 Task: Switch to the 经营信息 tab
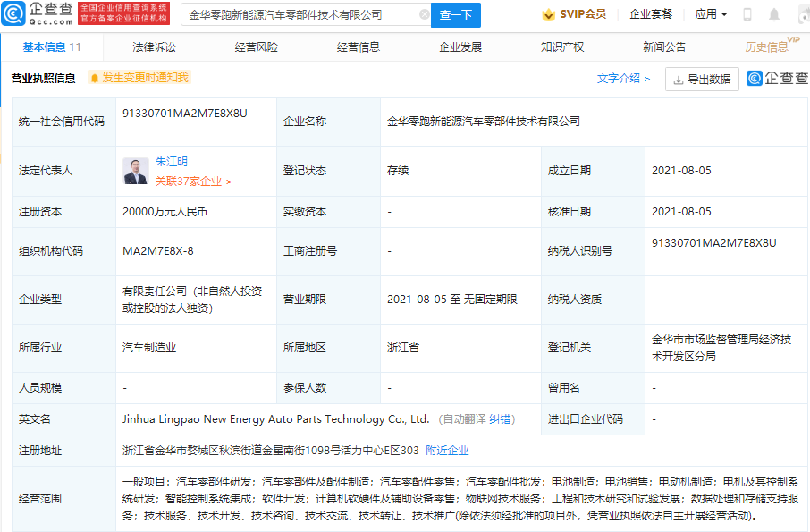pyautogui.click(x=358, y=47)
